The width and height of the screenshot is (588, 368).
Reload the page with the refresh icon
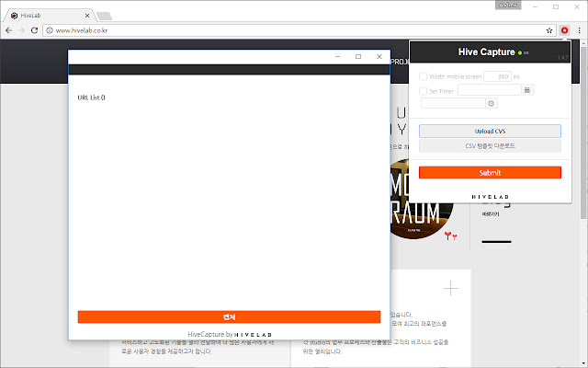point(34,30)
